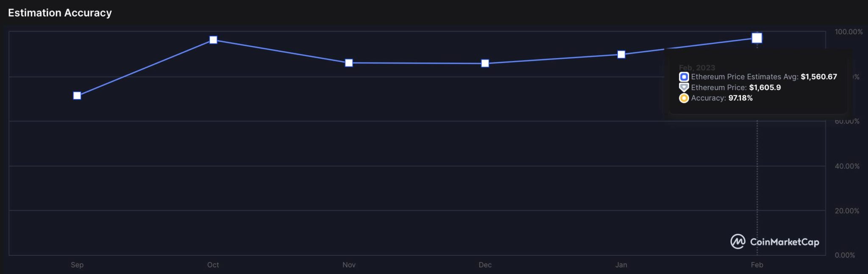Screen dimensions: 868x274
Task: Select the Jan data point marker
Action: [621, 54]
